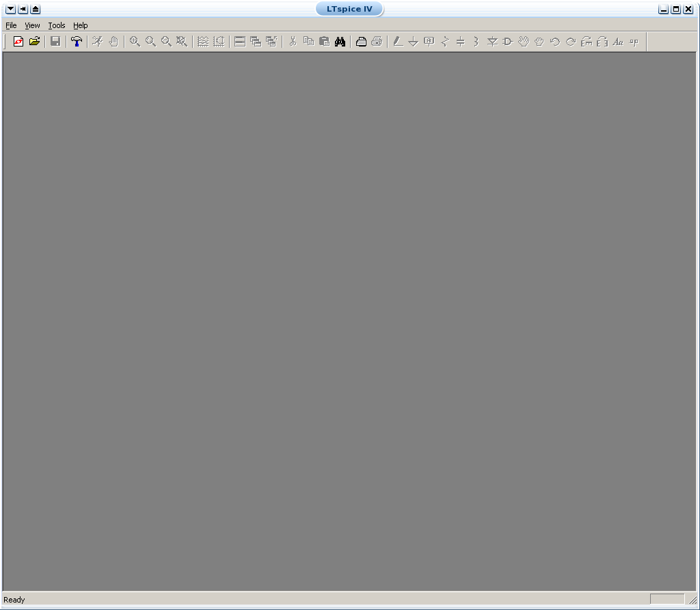
Task: Select the Capacitor component tool
Action: (x=460, y=42)
